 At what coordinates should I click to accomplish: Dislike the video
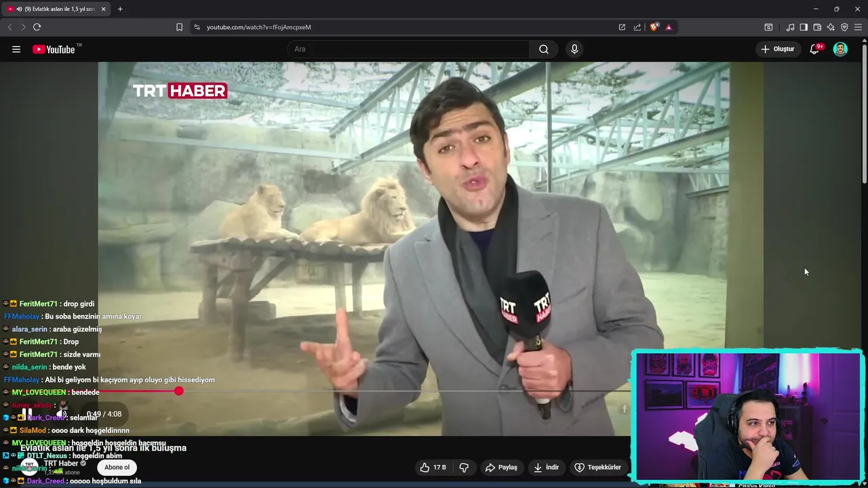click(x=465, y=467)
